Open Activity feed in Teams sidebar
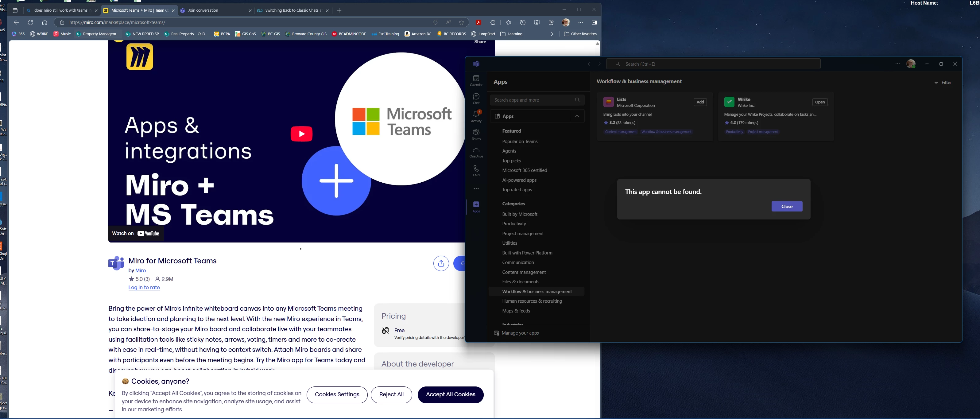The image size is (980, 419). [x=476, y=116]
